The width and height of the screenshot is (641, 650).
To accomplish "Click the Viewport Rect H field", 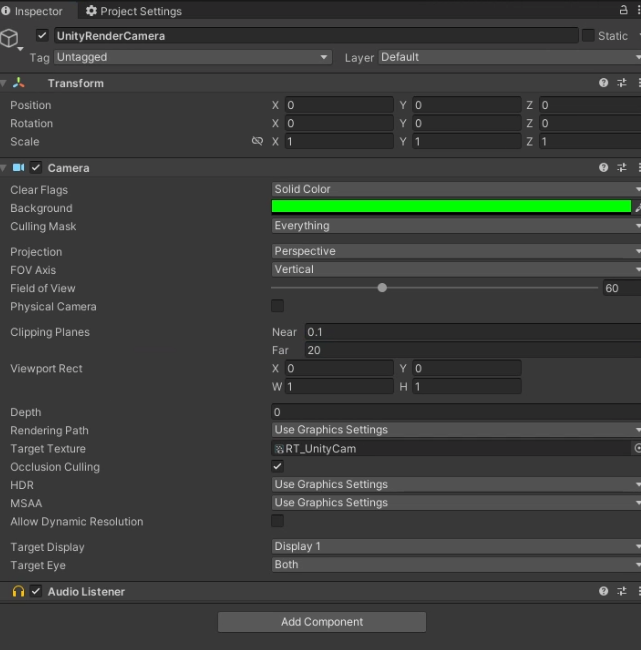I will (467, 386).
